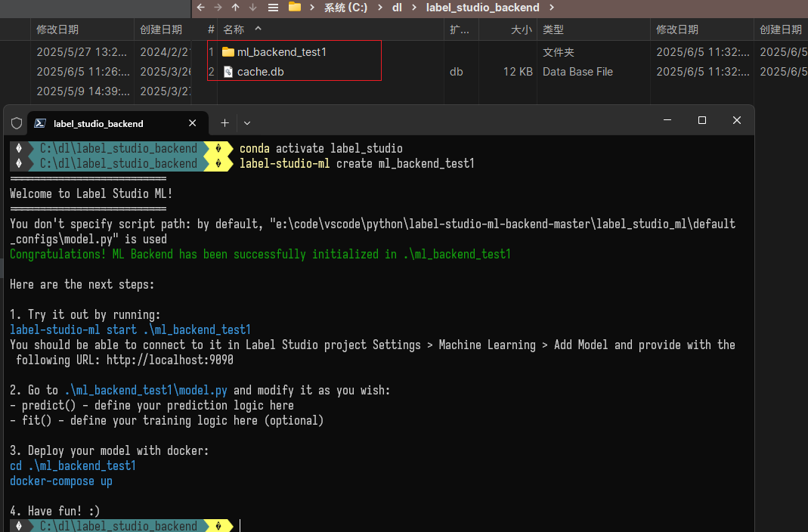
Task: Switch to label_studio_backend terminal tab
Action: pyautogui.click(x=118, y=123)
